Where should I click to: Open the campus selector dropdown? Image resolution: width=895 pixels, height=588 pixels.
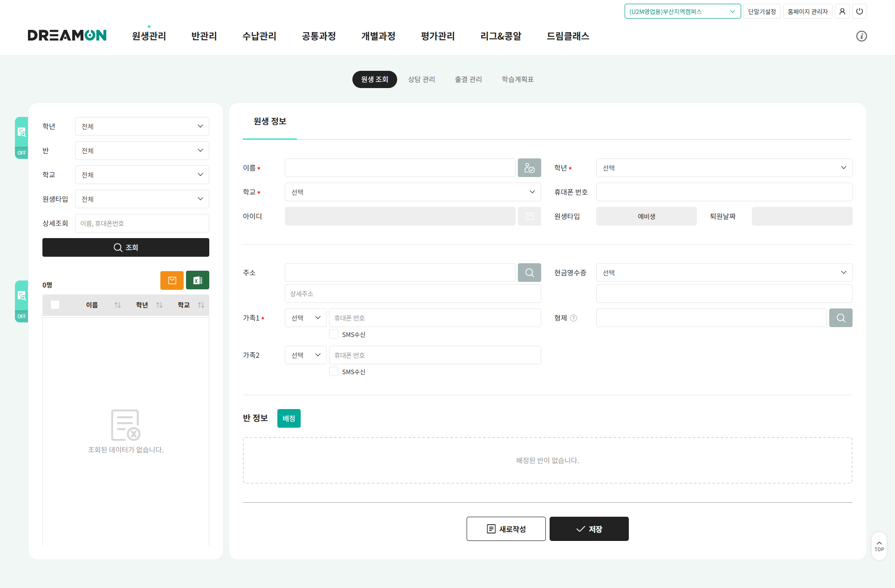click(x=682, y=11)
